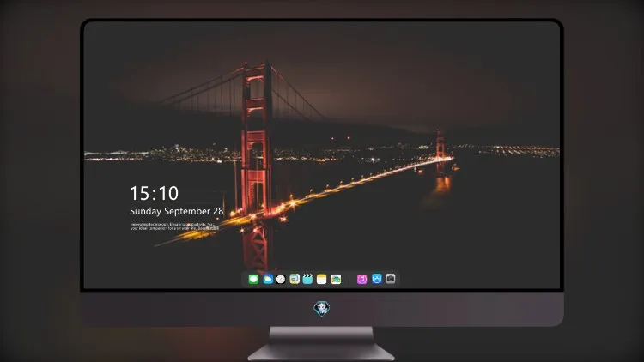Click the Sunday September 28 date
644x362 pixels.
pyautogui.click(x=177, y=211)
